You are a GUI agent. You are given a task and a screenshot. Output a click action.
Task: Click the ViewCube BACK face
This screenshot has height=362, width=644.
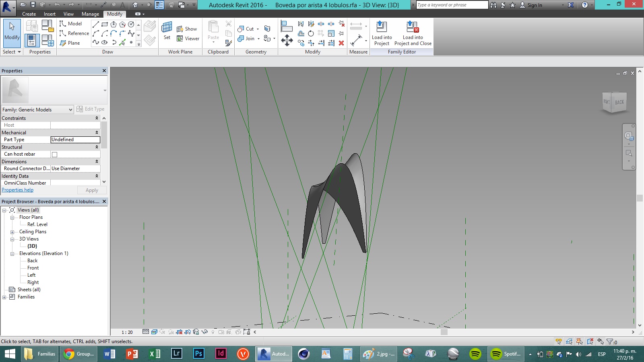pyautogui.click(x=619, y=102)
